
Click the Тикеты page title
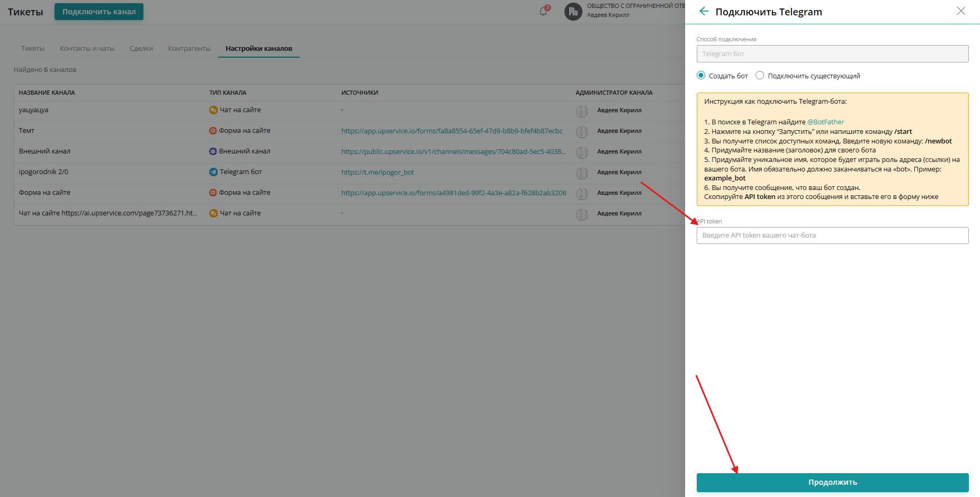pyautogui.click(x=25, y=12)
